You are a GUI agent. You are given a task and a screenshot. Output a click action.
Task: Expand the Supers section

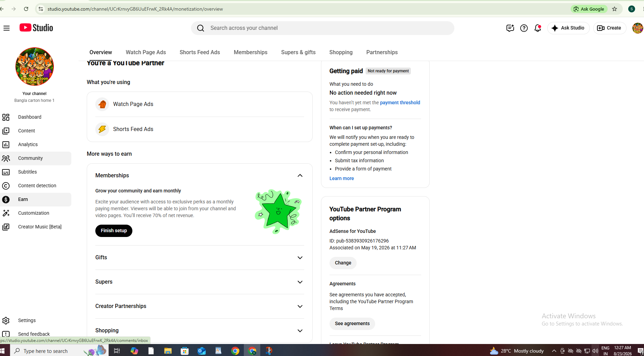click(x=300, y=282)
